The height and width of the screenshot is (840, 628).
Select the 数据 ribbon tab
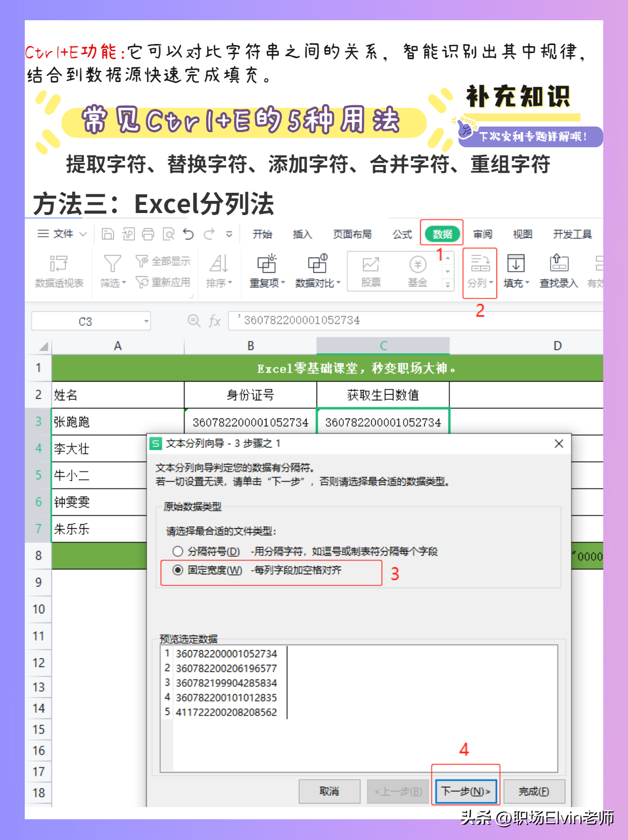click(x=442, y=234)
